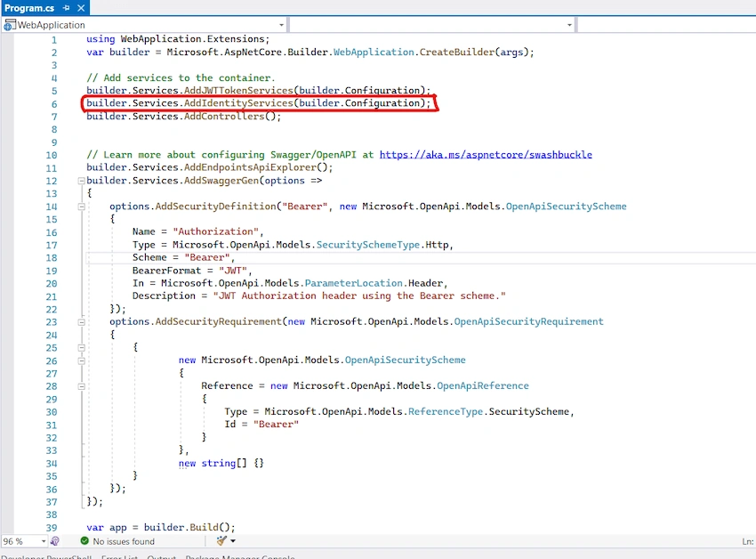Toggle the pin icon on Program.cs tab
Viewport: 756px width, 559px height.
[x=67, y=8]
